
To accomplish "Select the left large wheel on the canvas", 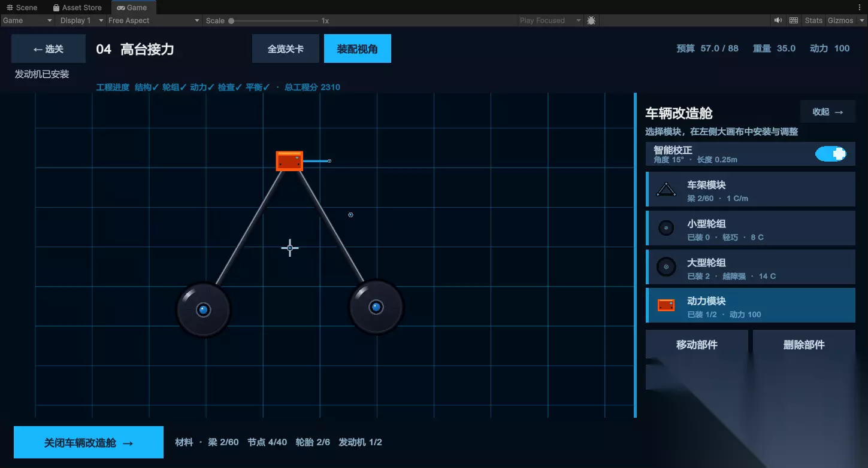I will 204,310.
